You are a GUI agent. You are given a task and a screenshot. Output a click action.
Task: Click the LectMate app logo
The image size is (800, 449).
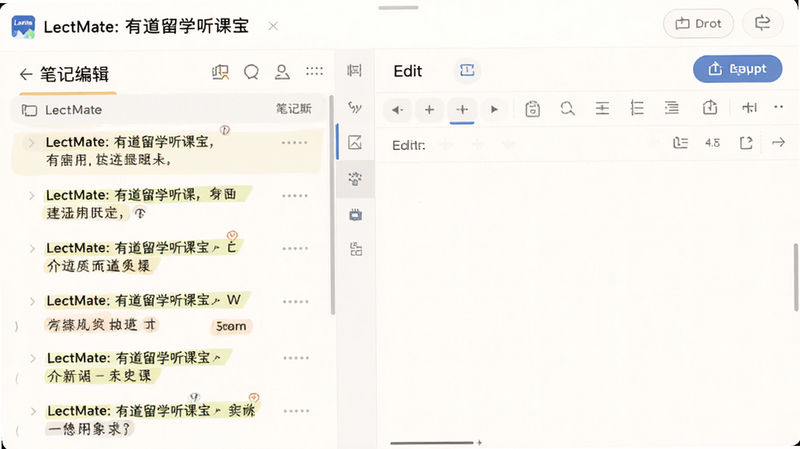(23, 27)
